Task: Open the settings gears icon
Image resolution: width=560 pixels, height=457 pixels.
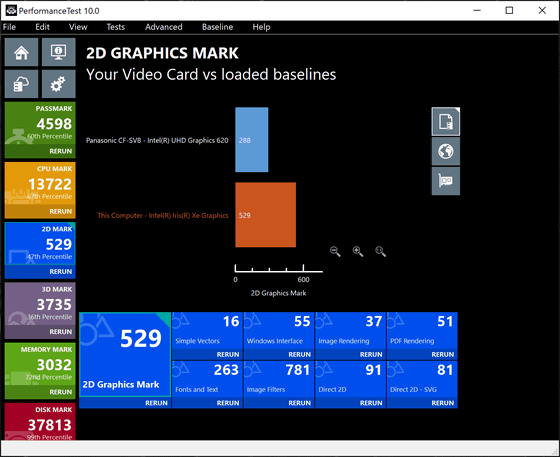Action: pos(59,84)
